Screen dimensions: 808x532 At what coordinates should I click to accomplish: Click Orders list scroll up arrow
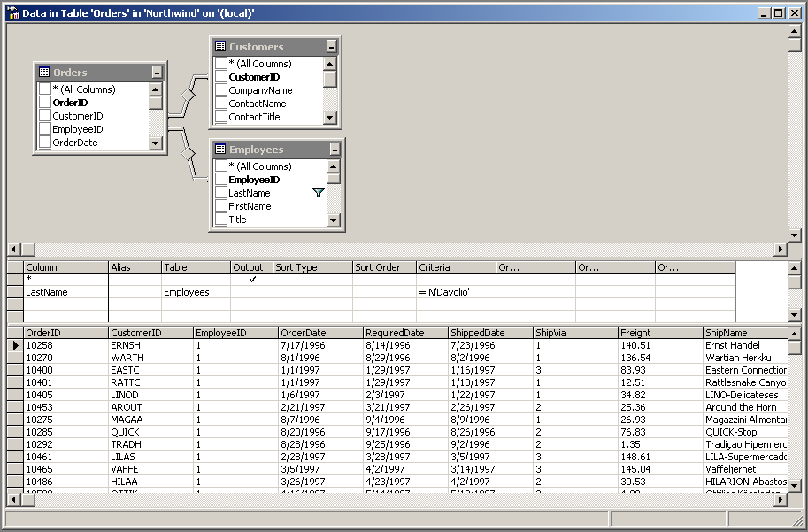point(155,89)
